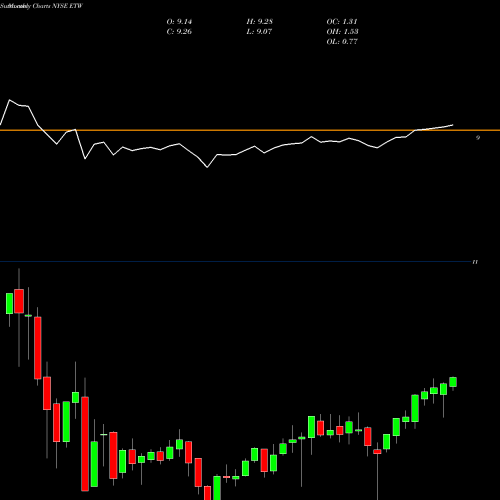This screenshot has height=500, width=500.
Task: Select the OH: 1.53 value
Action: click(x=342, y=32)
